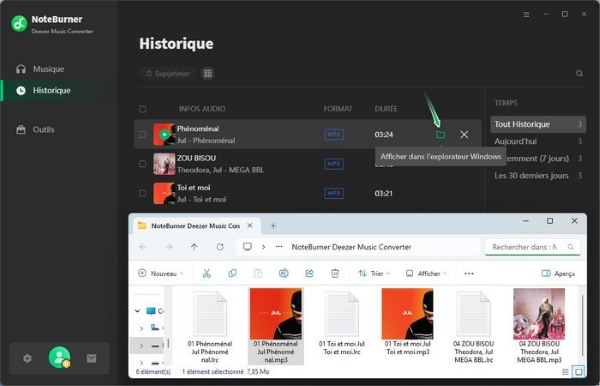
Task: Close the NoteBurner Deezer Music Con Explorer tab
Action: [x=250, y=226]
